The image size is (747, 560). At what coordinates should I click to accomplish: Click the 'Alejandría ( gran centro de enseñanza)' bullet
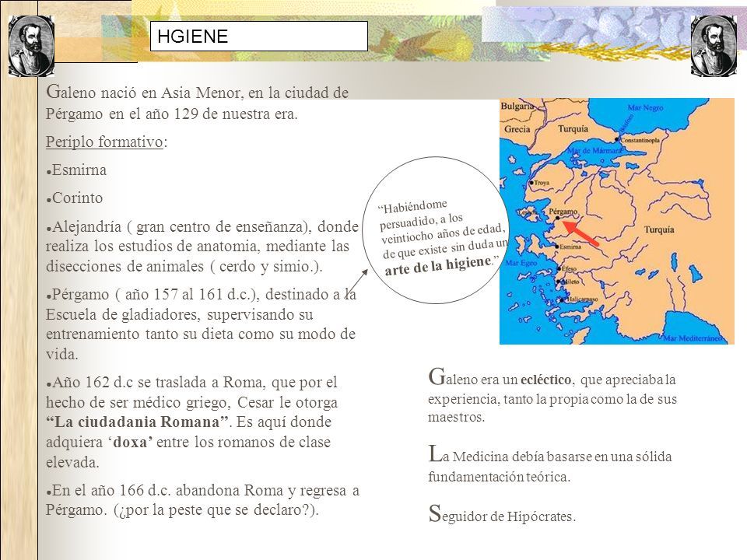202,247
